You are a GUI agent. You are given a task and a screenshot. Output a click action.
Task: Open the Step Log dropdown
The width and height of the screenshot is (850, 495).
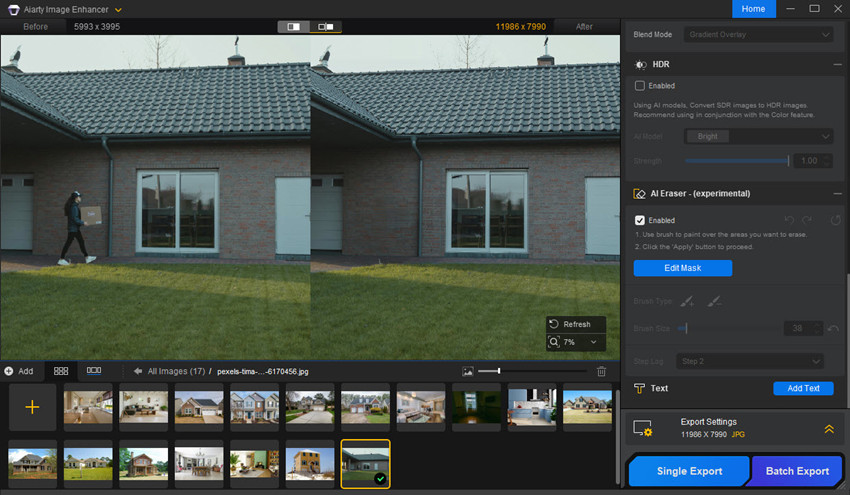click(750, 361)
